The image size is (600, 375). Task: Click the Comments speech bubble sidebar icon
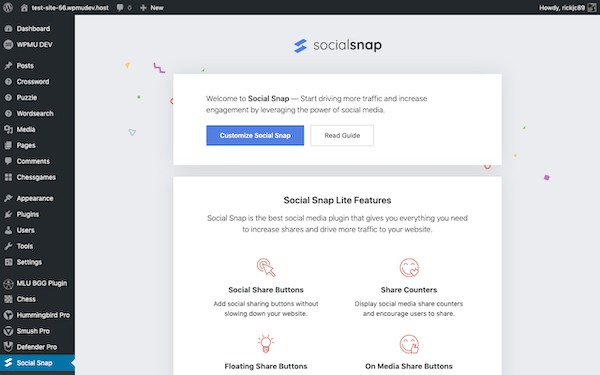(x=8, y=161)
